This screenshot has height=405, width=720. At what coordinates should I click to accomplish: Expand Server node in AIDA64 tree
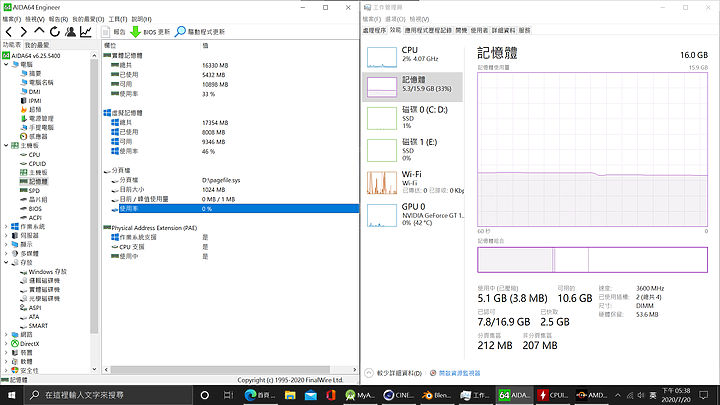click(x=6, y=236)
